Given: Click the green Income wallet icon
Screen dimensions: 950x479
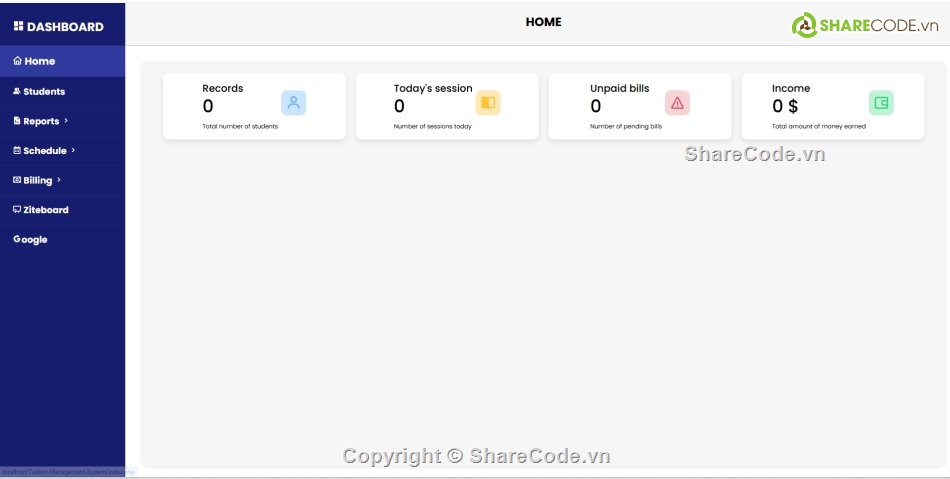Looking at the screenshot, I should (881, 102).
